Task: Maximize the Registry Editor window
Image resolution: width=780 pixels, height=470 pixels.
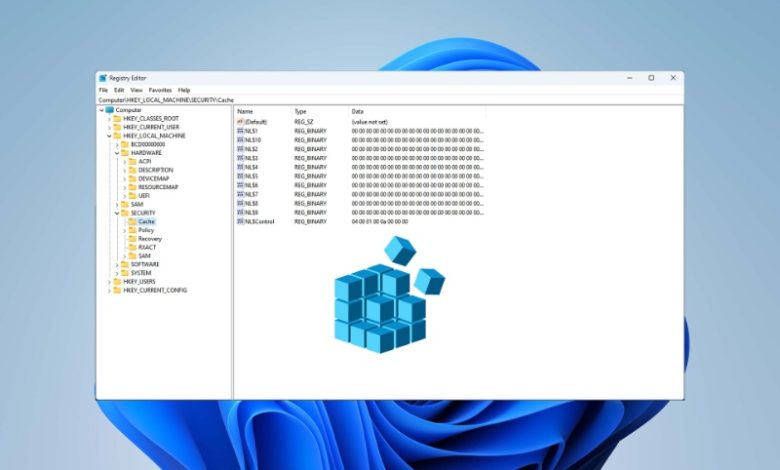Action: tap(651, 78)
